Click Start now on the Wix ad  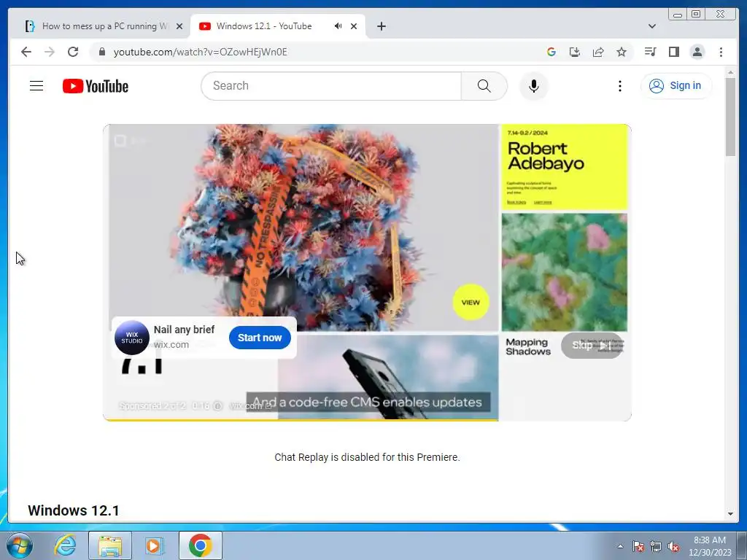pyautogui.click(x=260, y=338)
